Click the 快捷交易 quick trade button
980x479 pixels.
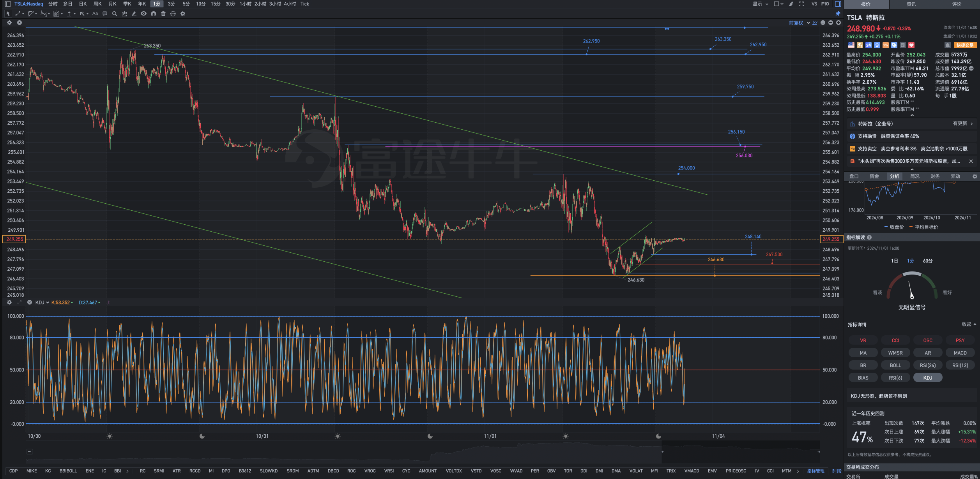click(x=965, y=45)
